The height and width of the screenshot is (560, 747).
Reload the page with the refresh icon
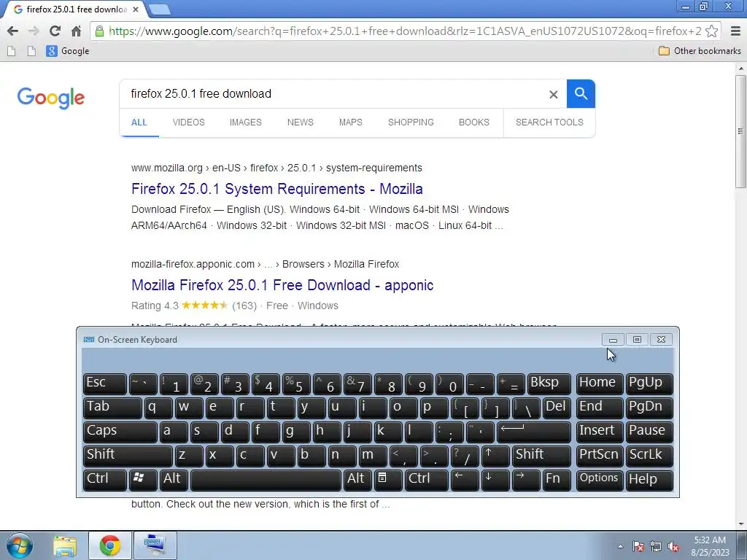(x=55, y=31)
